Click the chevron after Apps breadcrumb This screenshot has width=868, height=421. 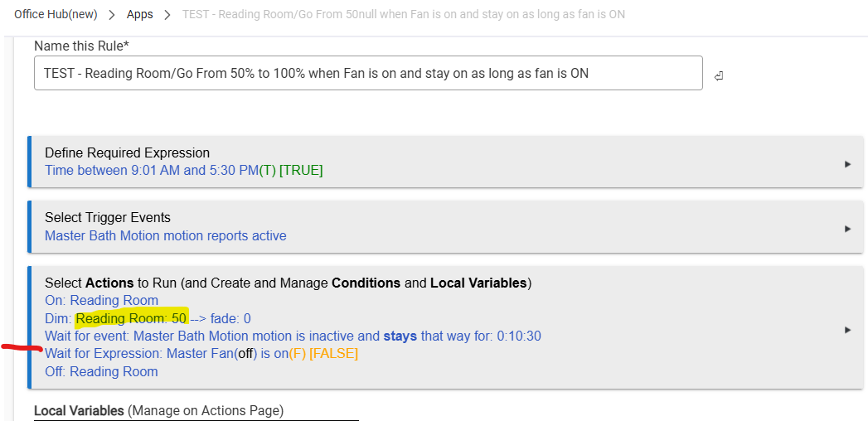pos(169,15)
